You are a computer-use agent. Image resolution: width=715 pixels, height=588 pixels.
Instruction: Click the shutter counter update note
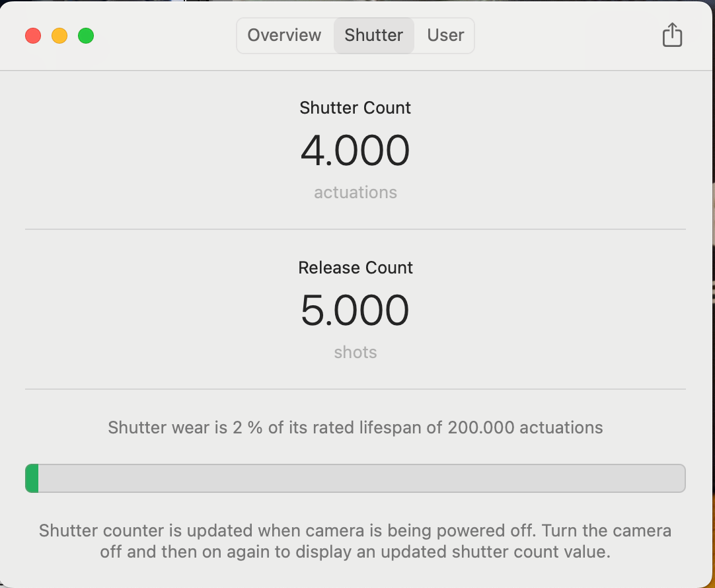[356, 541]
